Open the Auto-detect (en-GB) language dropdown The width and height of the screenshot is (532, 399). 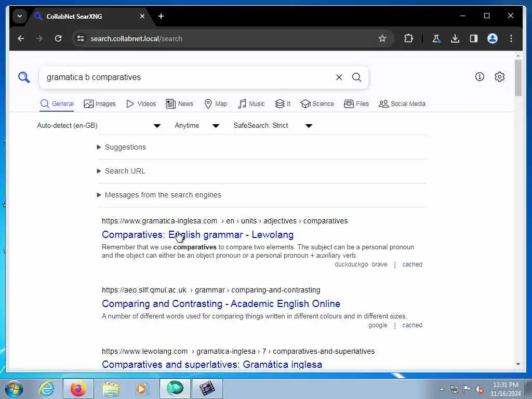point(99,126)
